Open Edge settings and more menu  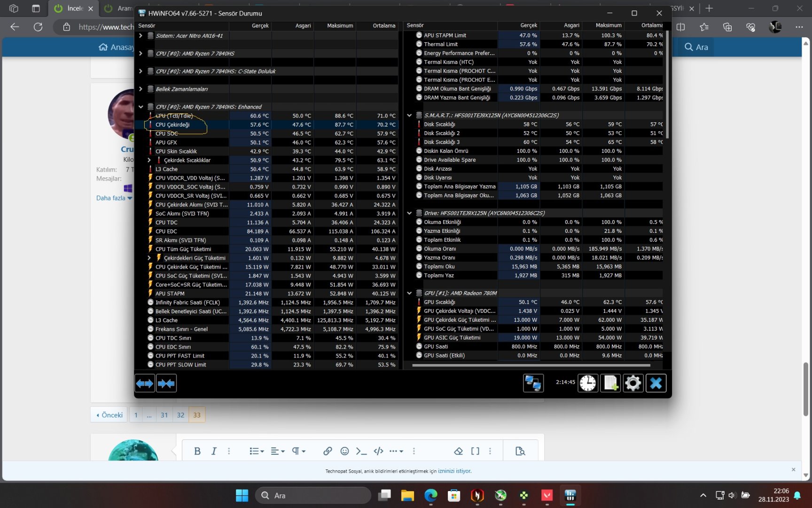[x=799, y=27]
